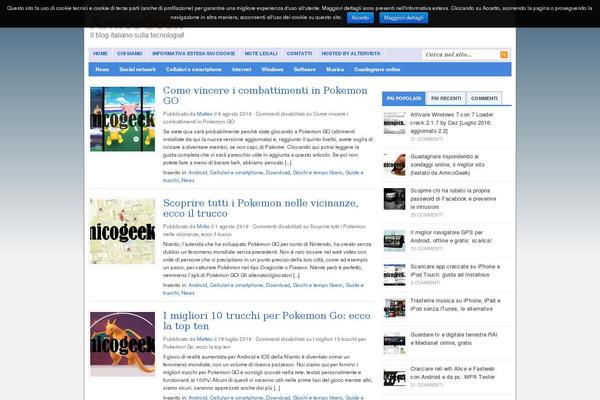The image size is (600, 400).
Task: Click the orange search submit icon
Action: pos(504,55)
